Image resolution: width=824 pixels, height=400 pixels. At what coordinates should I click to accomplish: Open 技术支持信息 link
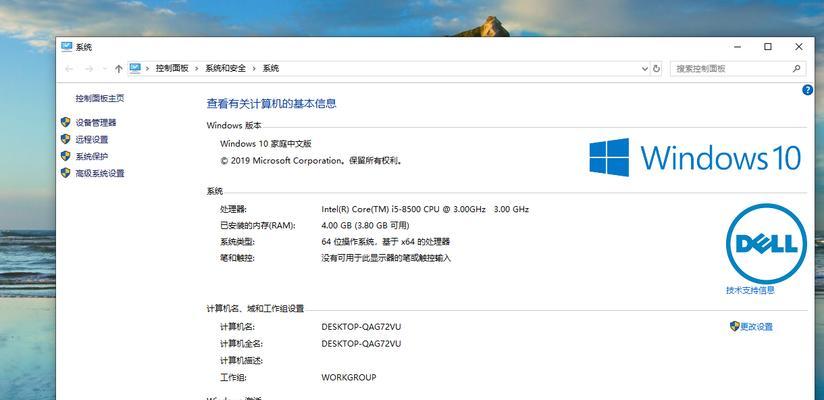click(x=750, y=290)
